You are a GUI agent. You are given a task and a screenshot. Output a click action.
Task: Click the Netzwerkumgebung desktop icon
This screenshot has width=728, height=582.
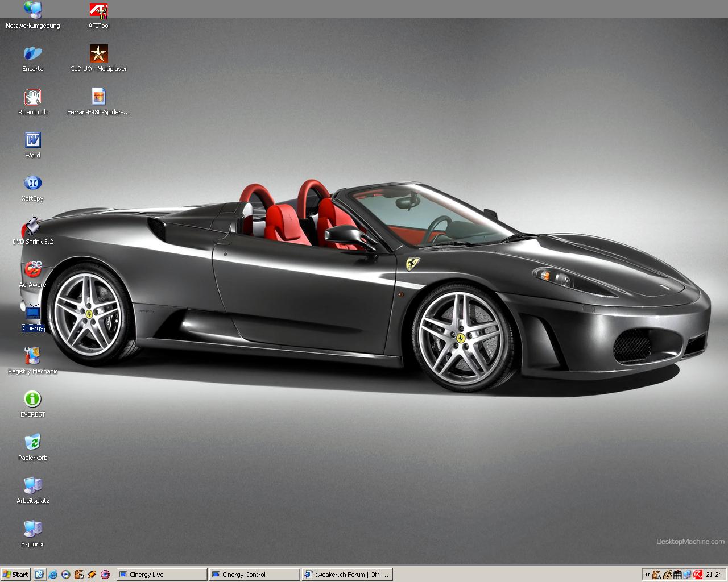point(32,11)
